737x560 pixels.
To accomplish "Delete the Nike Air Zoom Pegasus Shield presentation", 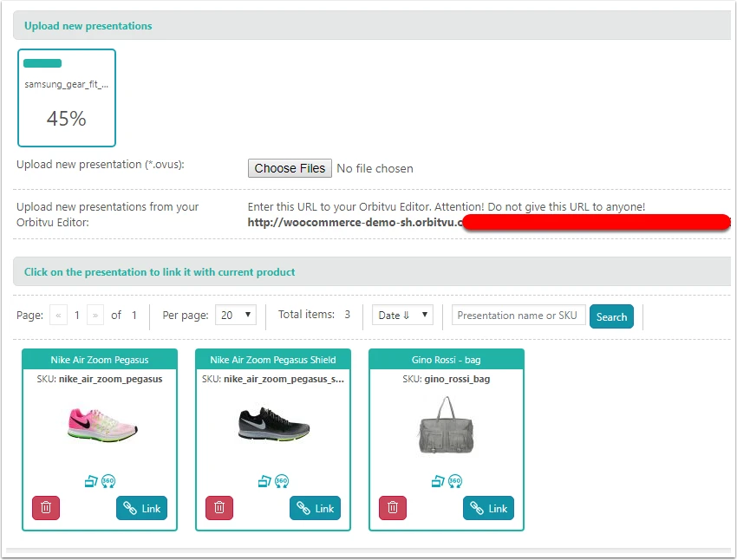I will [x=219, y=508].
